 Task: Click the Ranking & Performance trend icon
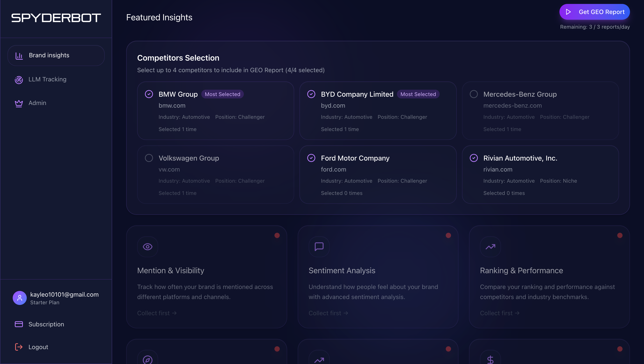point(490,247)
